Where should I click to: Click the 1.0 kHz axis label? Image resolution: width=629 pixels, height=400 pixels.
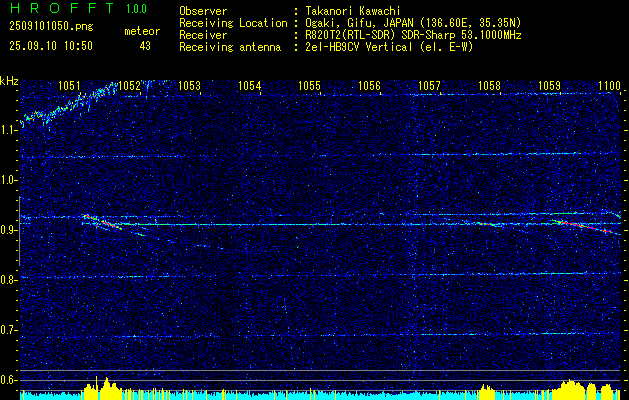click(x=8, y=180)
